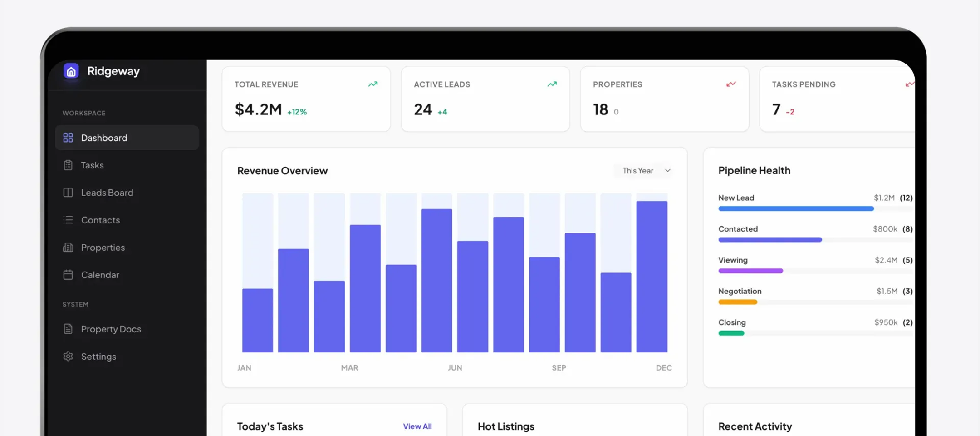Click the Contacted pipeline label

pyautogui.click(x=738, y=229)
